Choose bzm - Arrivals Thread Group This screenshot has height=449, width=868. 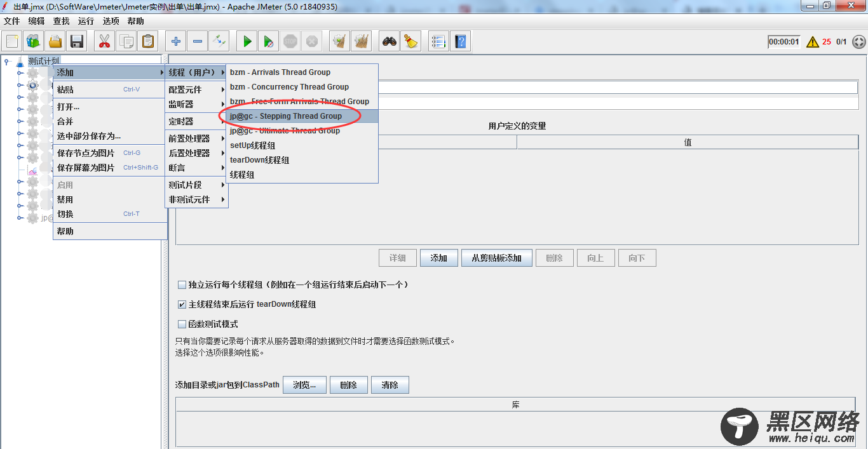[x=302, y=72]
